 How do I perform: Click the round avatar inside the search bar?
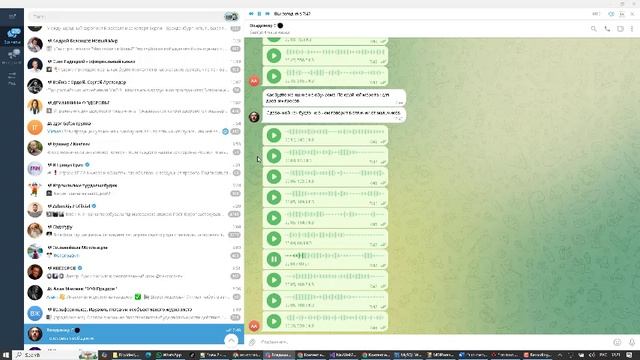tap(231, 17)
